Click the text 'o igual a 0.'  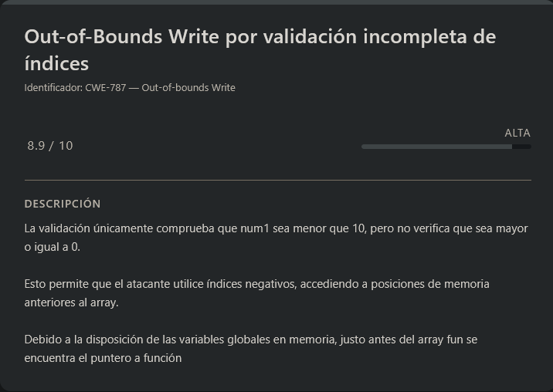(x=53, y=247)
